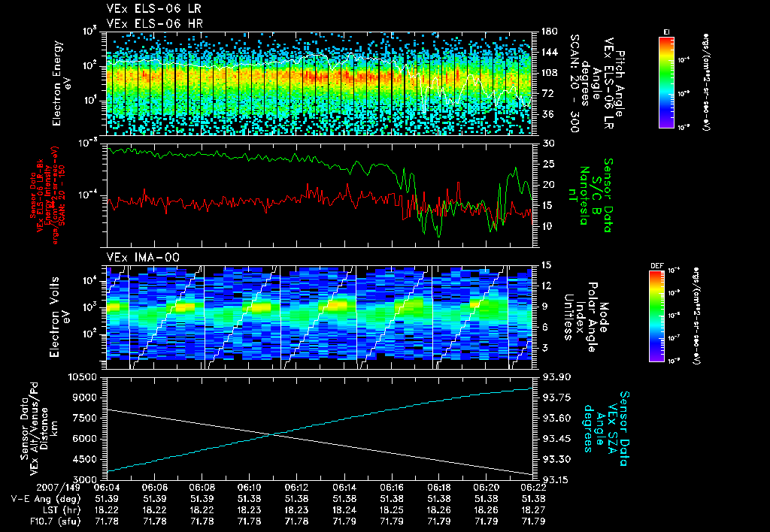
Task: Click the LST value '18.25'
Action: click(391, 510)
